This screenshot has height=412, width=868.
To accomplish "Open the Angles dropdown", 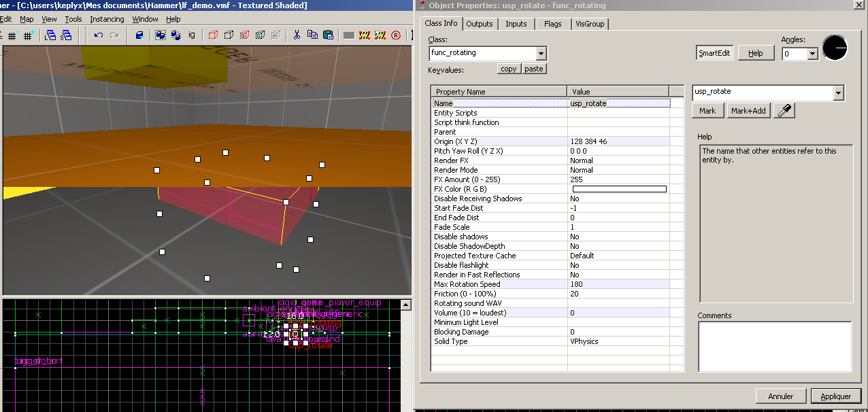I will point(812,54).
